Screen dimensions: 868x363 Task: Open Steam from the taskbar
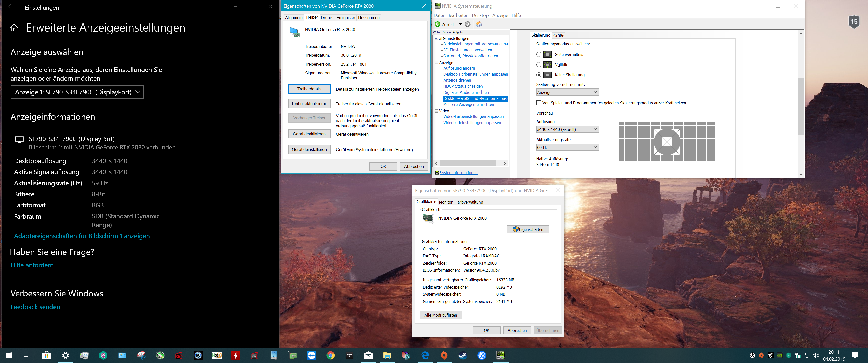click(x=463, y=355)
